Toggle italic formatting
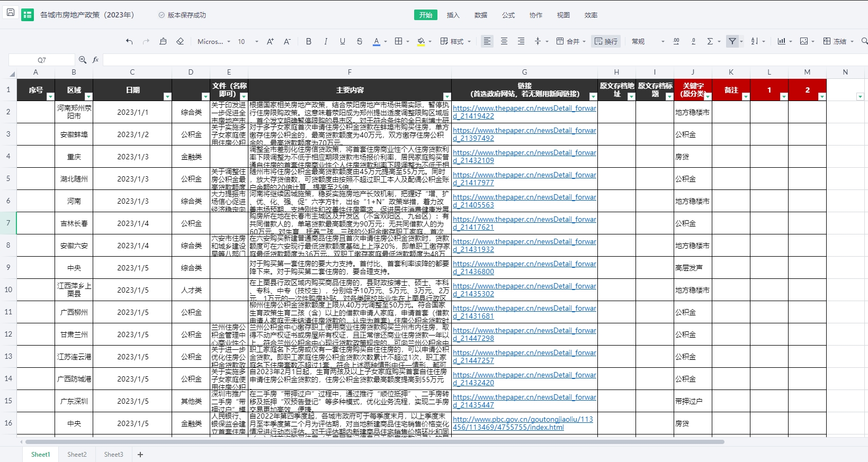Viewport: 868px width, 462px height. (326, 41)
